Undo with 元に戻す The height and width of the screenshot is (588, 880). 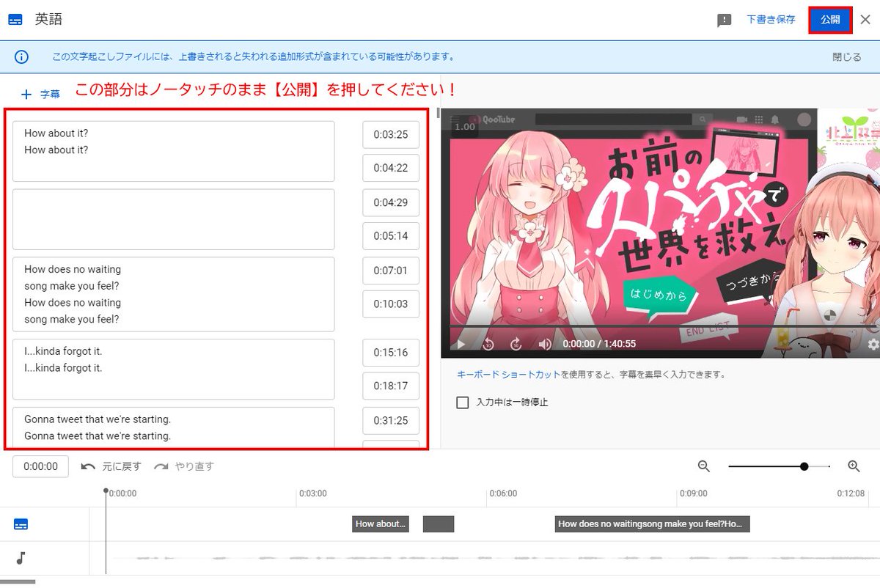(111, 466)
